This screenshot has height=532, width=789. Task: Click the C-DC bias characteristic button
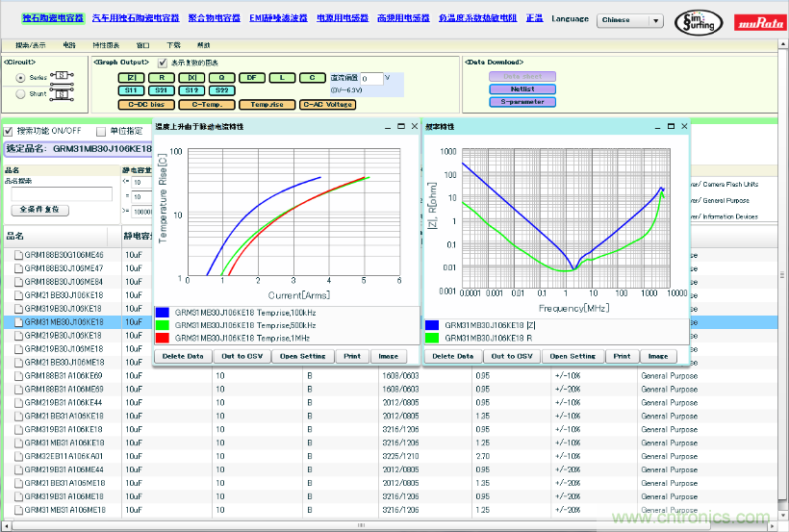[x=149, y=104]
